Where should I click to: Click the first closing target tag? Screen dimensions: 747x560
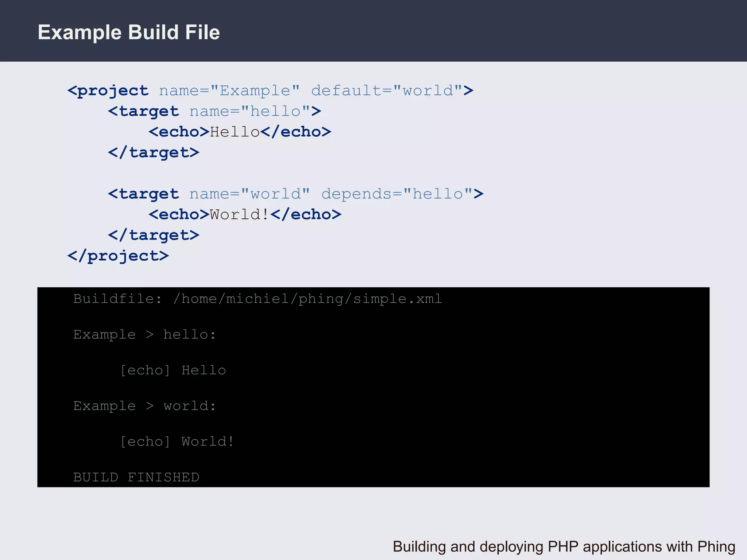pyautogui.click(x=154, y=152)
